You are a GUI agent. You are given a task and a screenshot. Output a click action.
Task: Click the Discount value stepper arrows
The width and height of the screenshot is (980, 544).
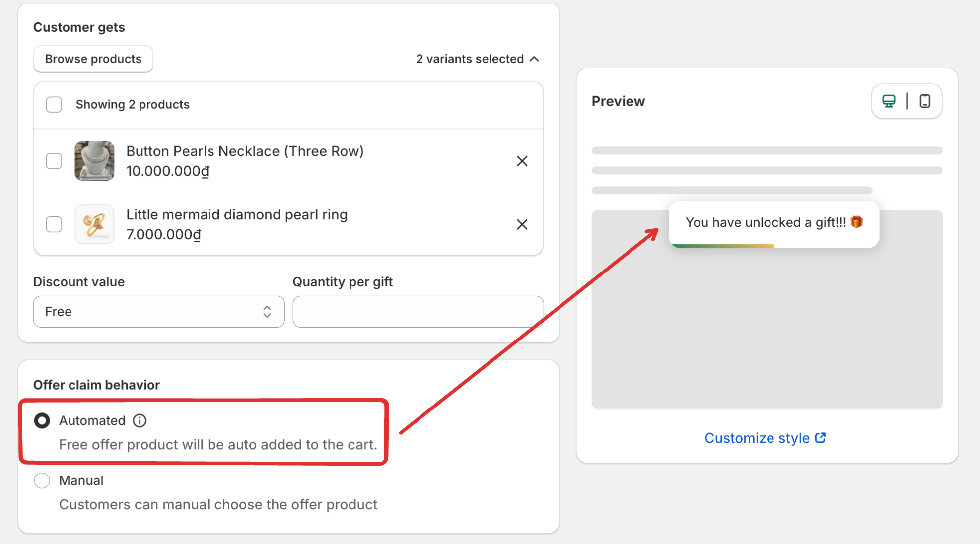pyautogui.click(x=267, y=312)
